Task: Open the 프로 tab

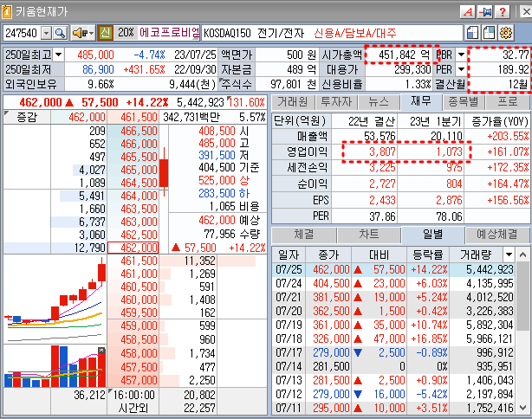Action: point(508,101)
